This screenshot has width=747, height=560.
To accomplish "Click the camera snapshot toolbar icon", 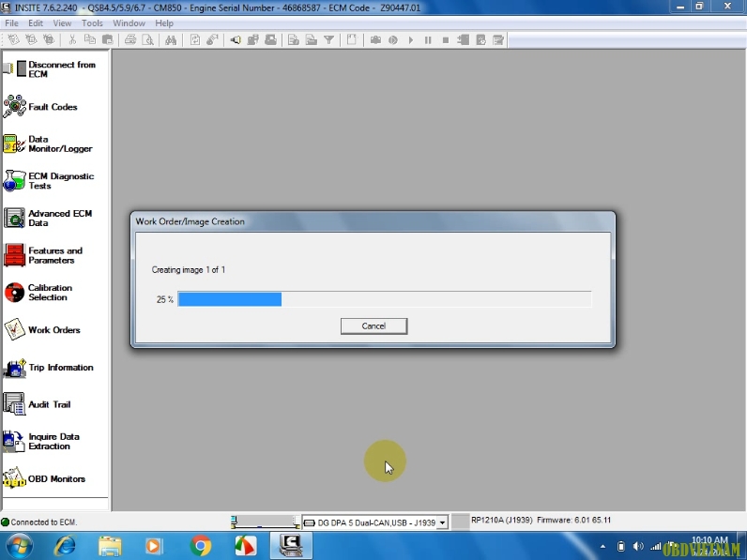I will pos(375,40).
